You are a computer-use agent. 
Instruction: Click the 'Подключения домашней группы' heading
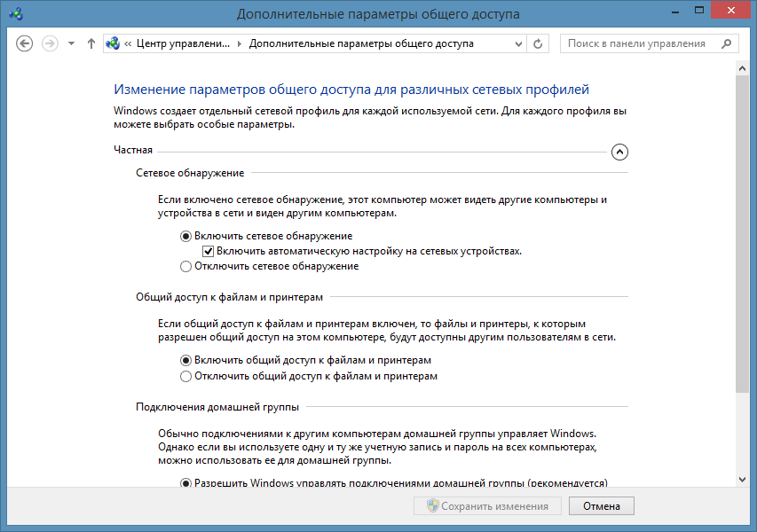pos(217,407)
